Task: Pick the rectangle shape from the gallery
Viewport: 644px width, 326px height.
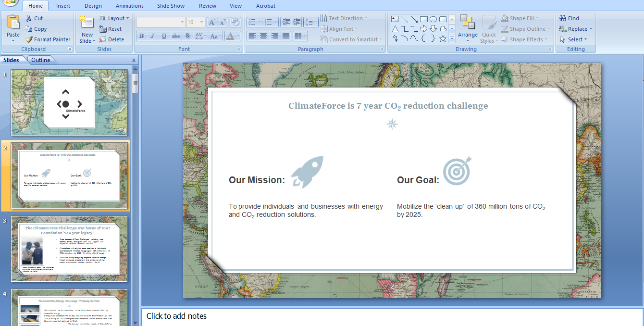Action: 424,19
